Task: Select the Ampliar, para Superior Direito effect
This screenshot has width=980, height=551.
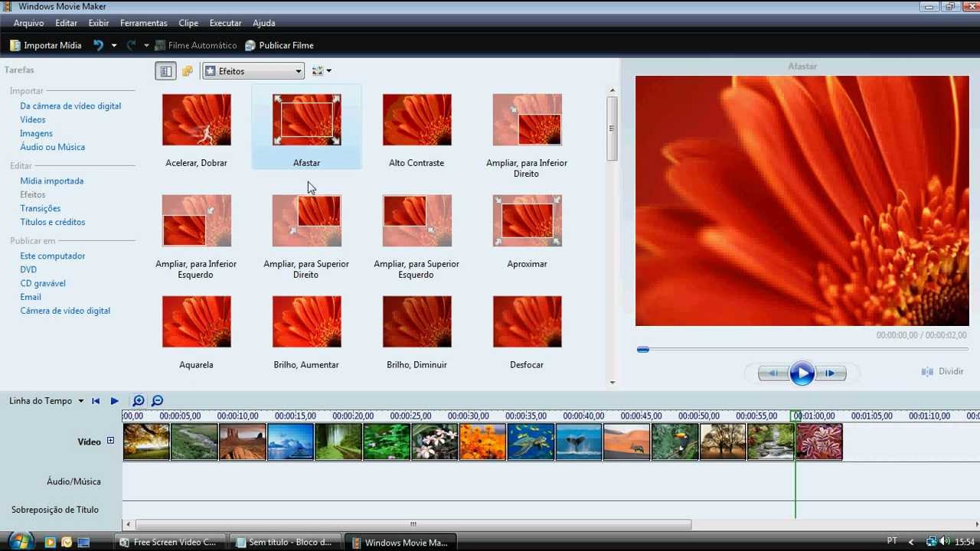Action: [306, 221]
